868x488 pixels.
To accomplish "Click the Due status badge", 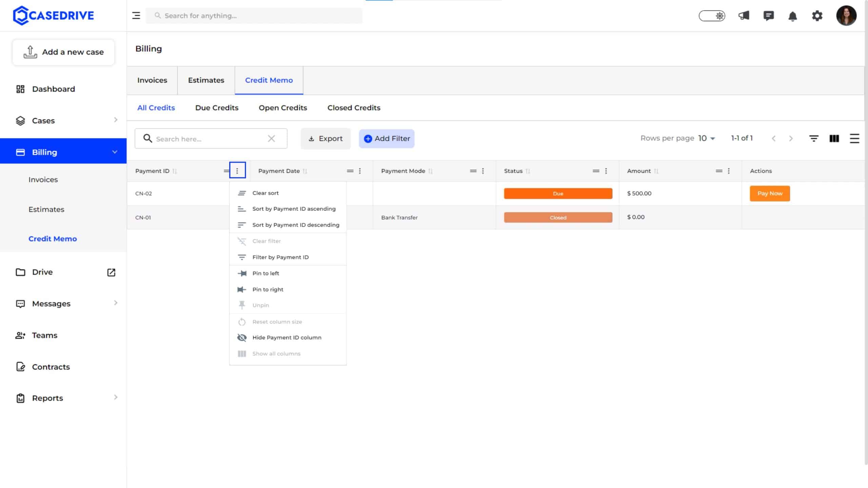I will [558, 194].
